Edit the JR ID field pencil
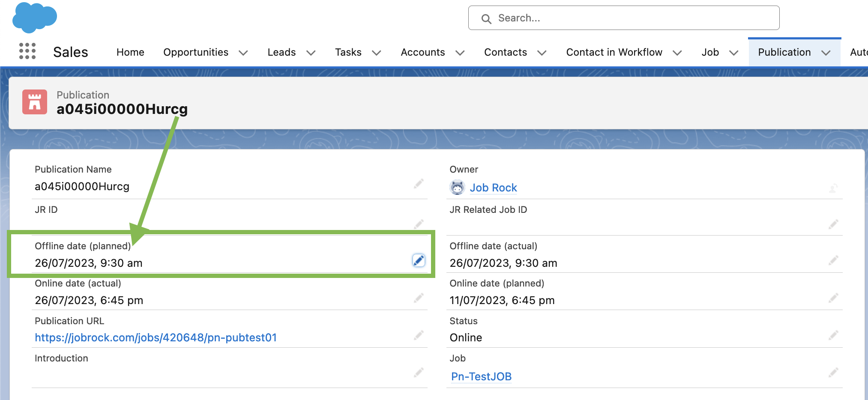 [x=419, y=224]
